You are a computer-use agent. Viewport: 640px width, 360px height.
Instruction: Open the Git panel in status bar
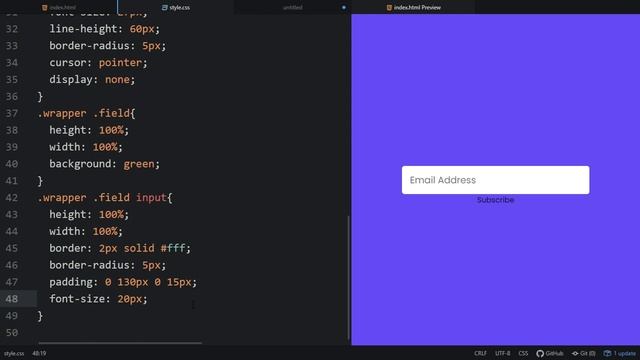(x=583, y=353)
